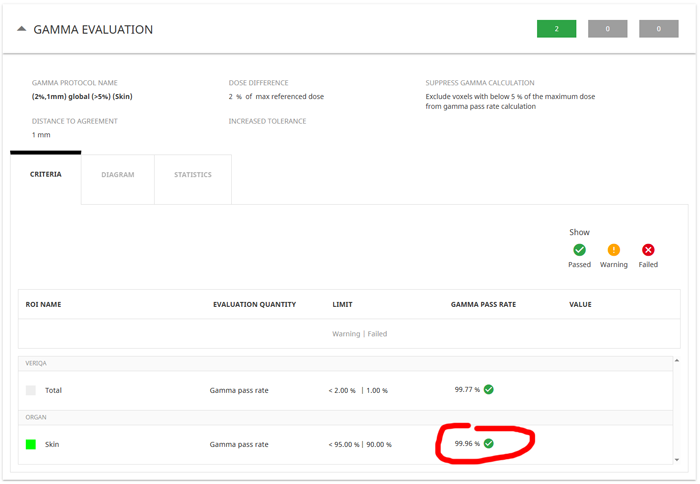
Task: Collapse the Gamma Evaluation section arrow
Action: [21, 29]
